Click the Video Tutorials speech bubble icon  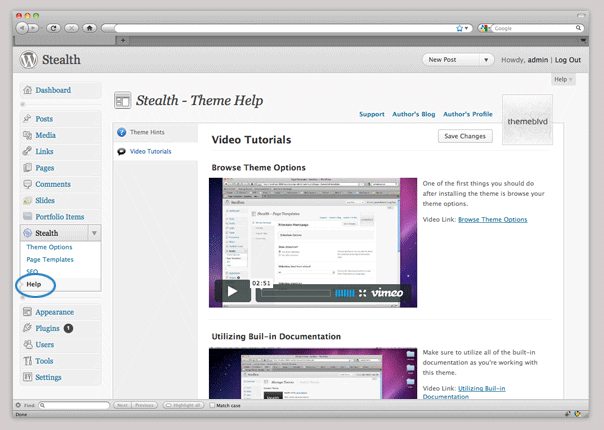[x=122, y=151]
